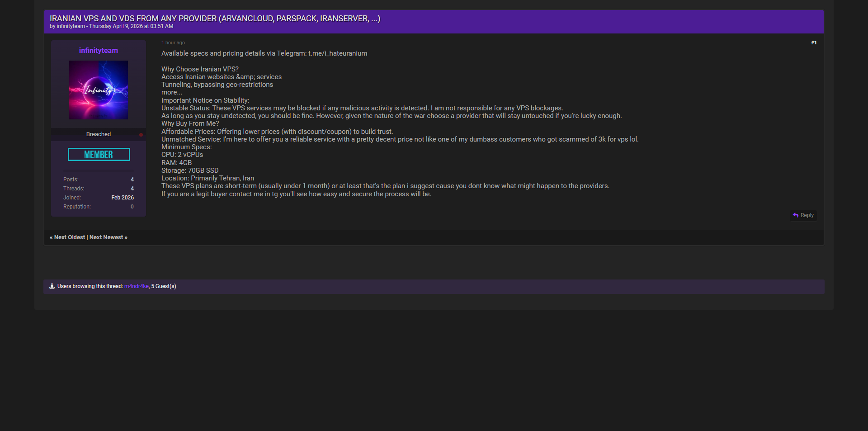The image size is (868, 431).
Task: Click the '5 Guest(s)' text
Action: point(164,286)
